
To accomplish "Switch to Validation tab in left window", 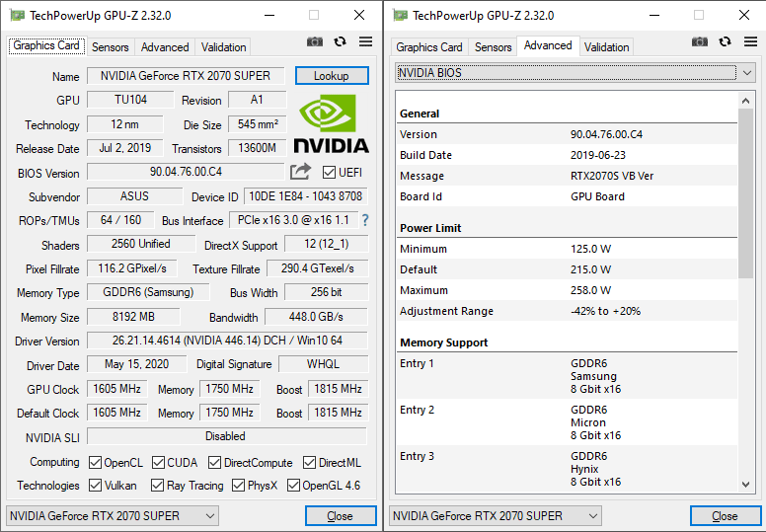I will click(x=223, y=47).
